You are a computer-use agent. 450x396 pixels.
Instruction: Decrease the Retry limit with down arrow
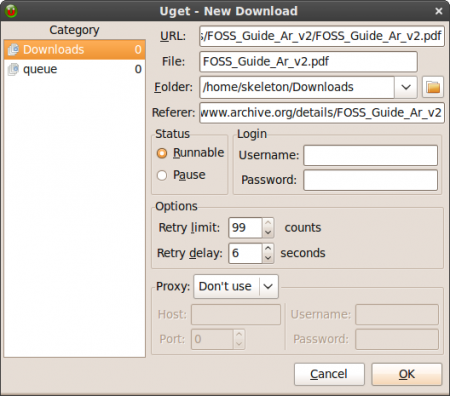(268, 233)
